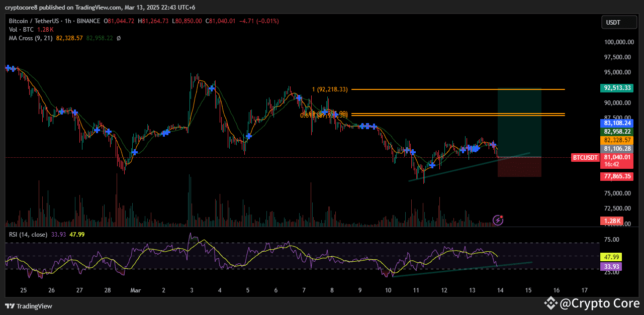644x315 pixels.
Task: Click the 1h timeframe in the chart legend
Action: (x=68, y=21)
